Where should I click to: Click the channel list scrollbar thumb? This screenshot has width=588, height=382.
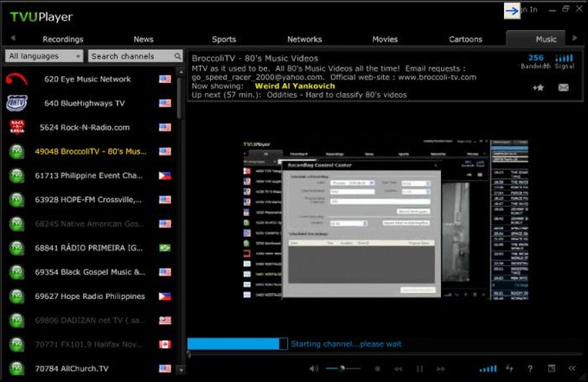pyautogui.click(x=181, y=98)
